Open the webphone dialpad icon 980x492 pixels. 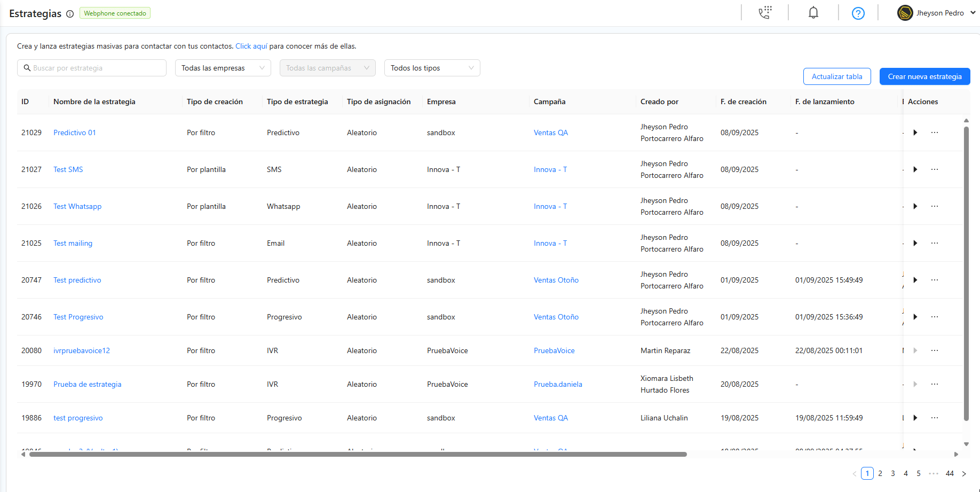765,13
